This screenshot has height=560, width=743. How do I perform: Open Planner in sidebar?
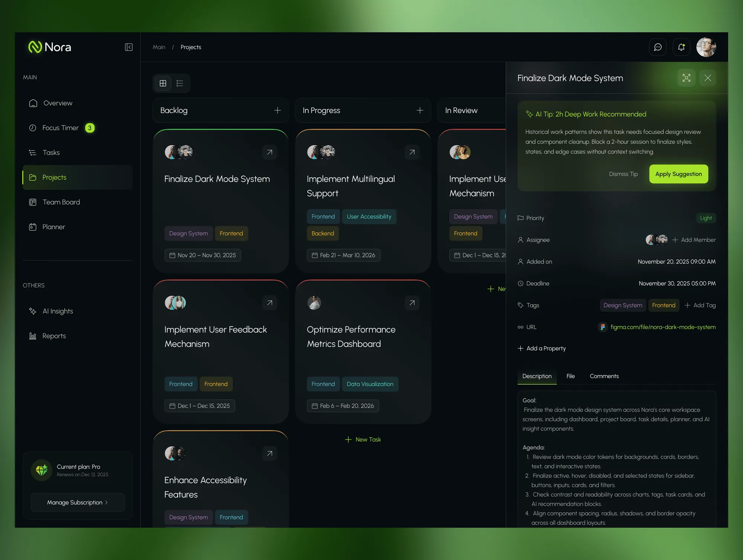(78, 227)
